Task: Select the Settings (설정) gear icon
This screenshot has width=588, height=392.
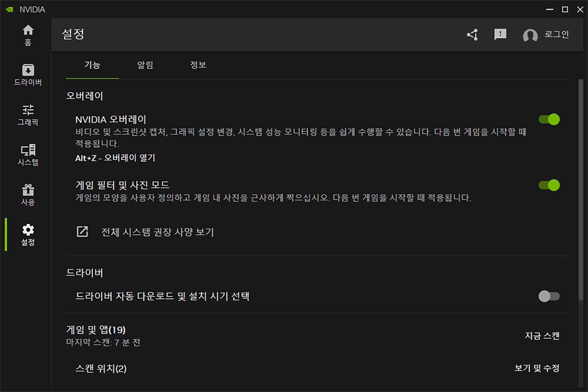Action: click(28, 234)
